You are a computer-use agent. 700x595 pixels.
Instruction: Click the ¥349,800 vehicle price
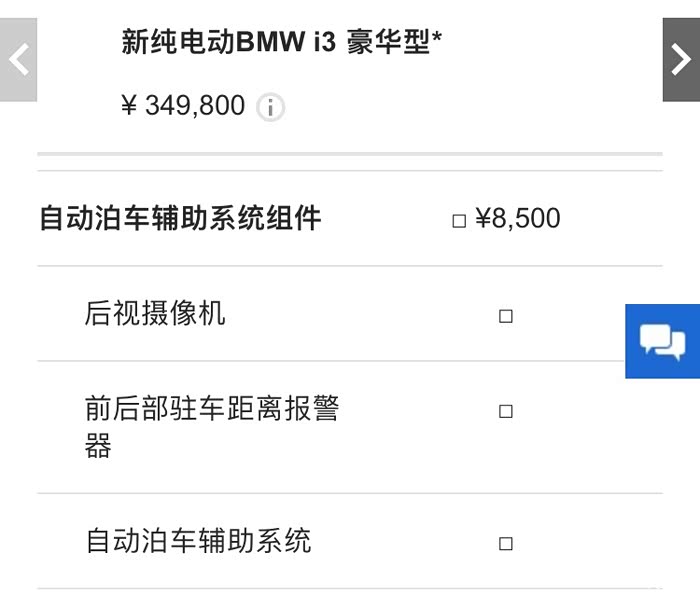183,105
